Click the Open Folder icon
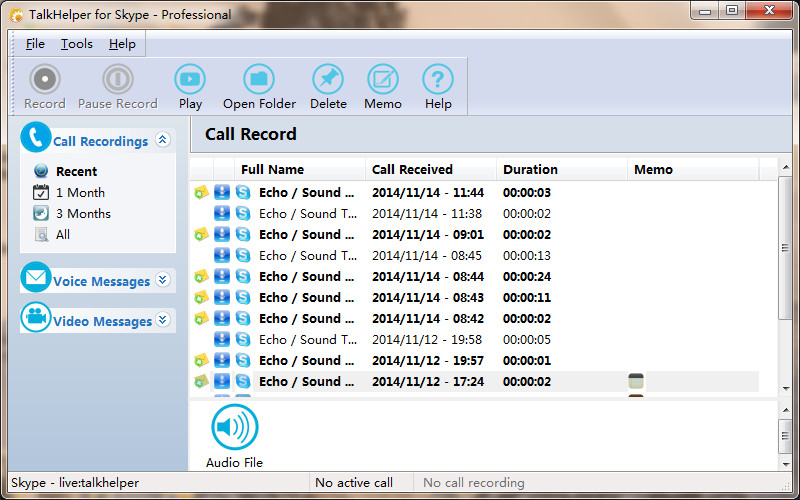The image size is (800, 500). (x=259, y=79)
